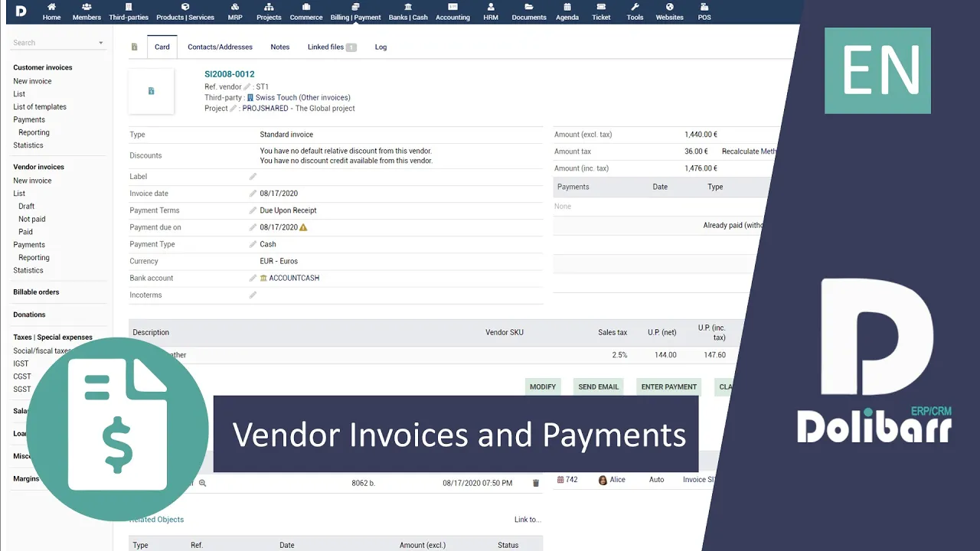Open the POS module
The width and height of the screenshot is (980, 551).
[x=704, y=11]
